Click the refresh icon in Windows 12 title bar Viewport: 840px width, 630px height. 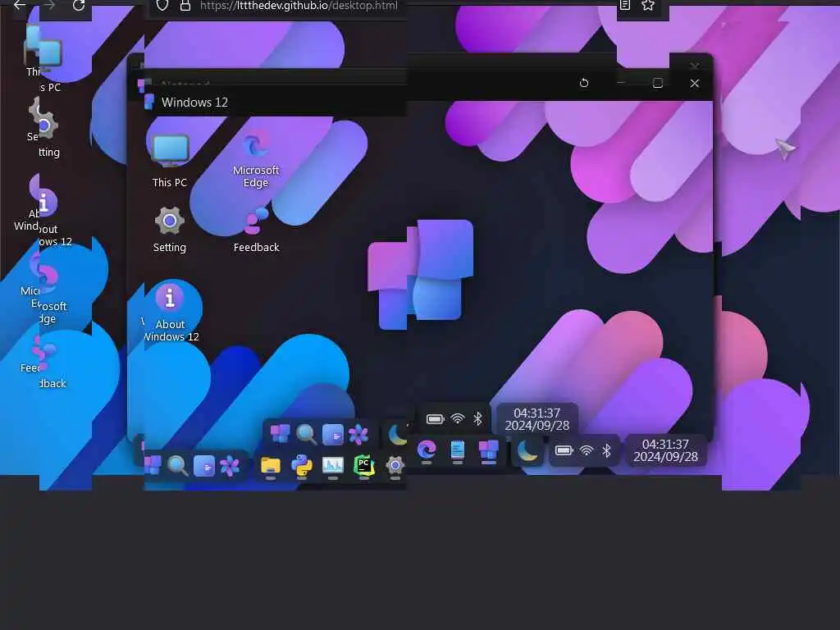(x=584, y=83)
